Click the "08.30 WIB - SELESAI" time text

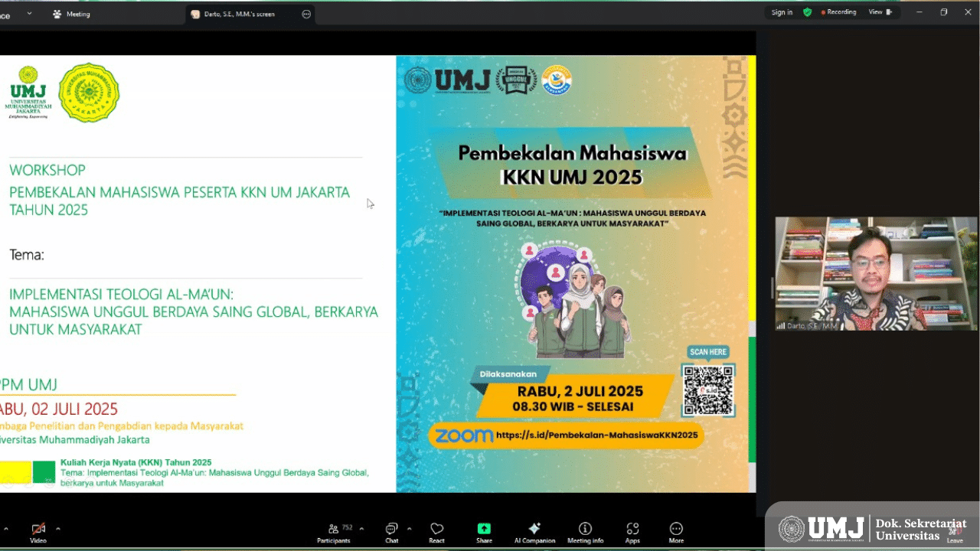pyautogui.click(x=573, y=407)
